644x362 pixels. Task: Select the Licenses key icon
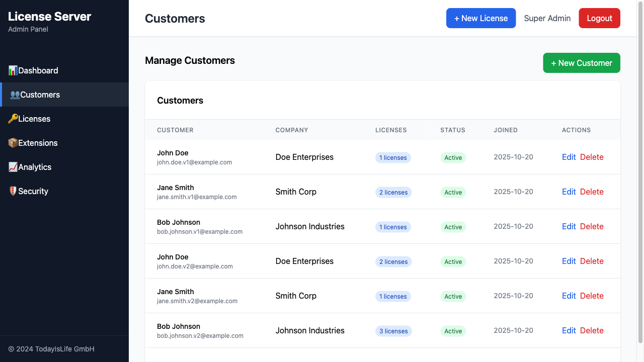tap(12, 119)
